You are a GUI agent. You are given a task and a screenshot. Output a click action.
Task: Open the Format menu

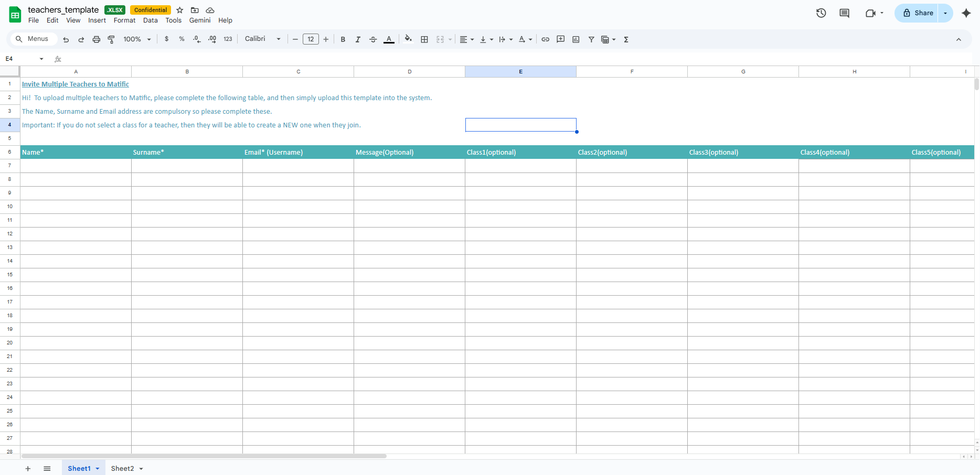(x=124, y=20)
